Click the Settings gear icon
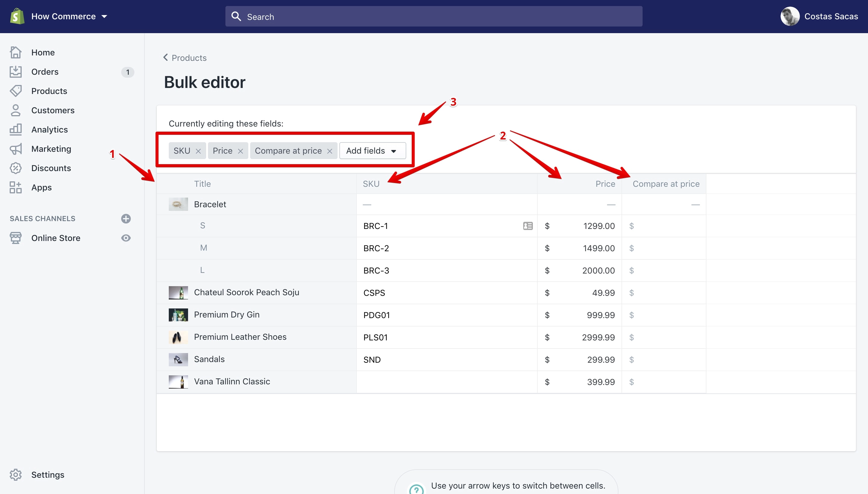Image resolution: width=868 pixels, height=494 pixels. pos(16,475)
